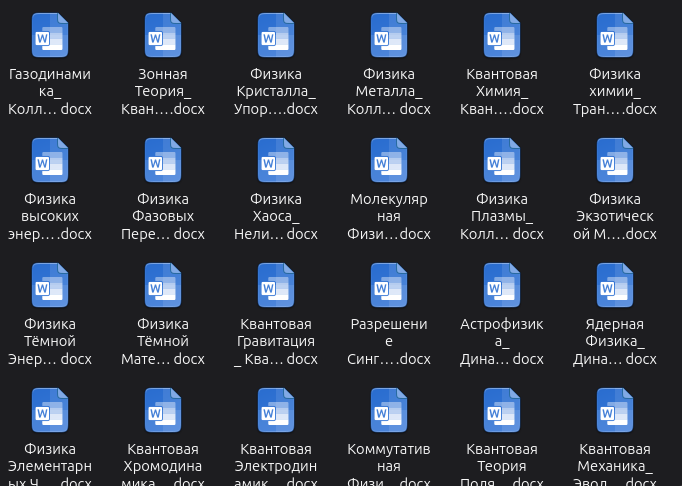Select the Молекулярная Физи document icon
This screenshot has height=486, width=682.
click(389, 160)
